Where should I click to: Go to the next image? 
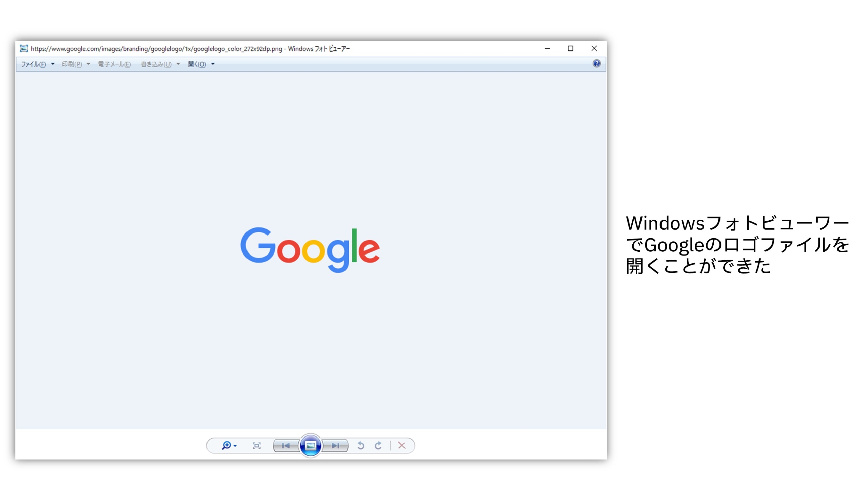pyautogui.click(x=335, y=446)
